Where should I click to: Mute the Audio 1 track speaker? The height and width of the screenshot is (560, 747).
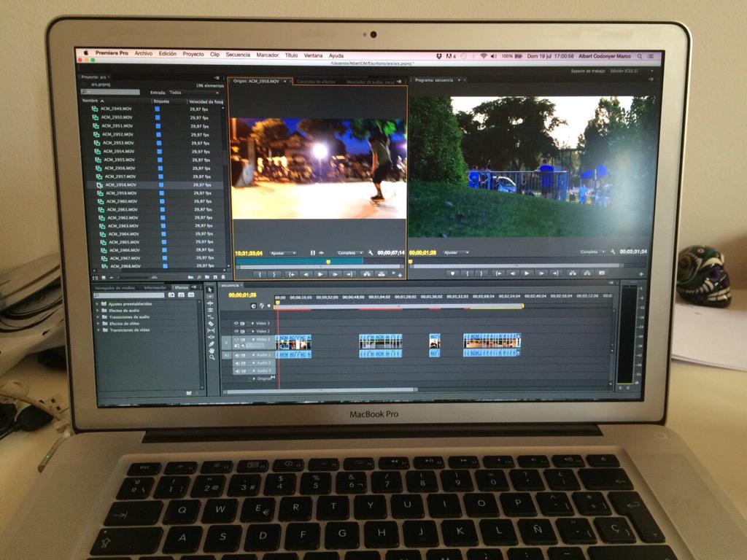click(x=237, y=355)
